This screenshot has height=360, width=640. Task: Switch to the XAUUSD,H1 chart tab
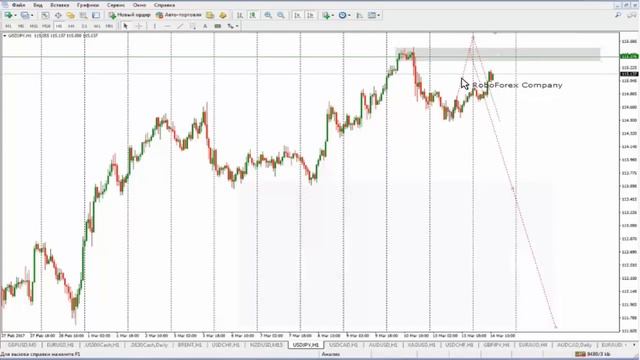tap(421, 345)
